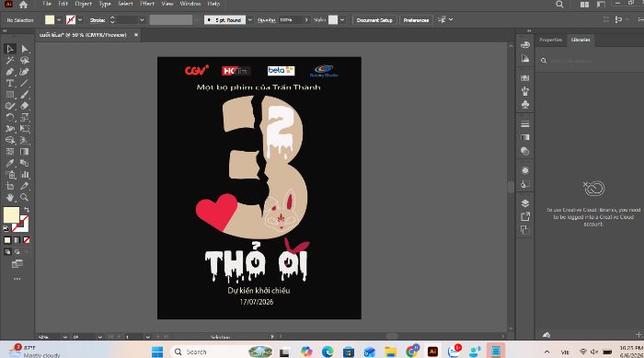Expand the stroke weight dropdown

142,19
